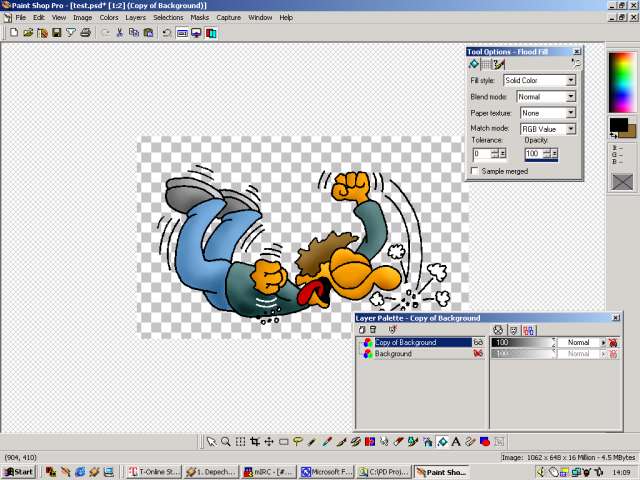Open the Blend mode dropdown
The height and width of the screenshot is (480, 640).
(571, 96)
